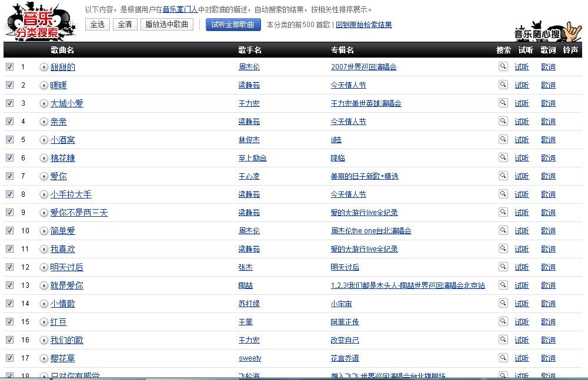Click the 全选 button
The image size is (588, 380).
[98, 24]
